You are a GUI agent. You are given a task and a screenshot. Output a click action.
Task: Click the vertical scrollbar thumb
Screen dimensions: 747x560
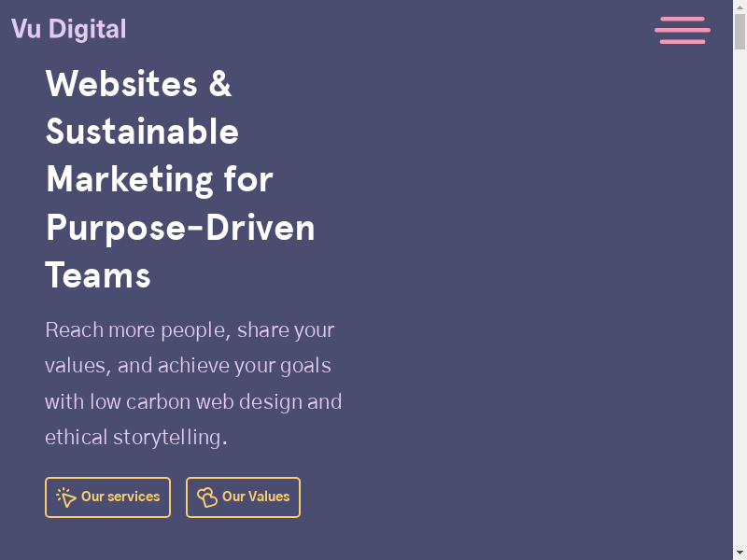point(740,33)
